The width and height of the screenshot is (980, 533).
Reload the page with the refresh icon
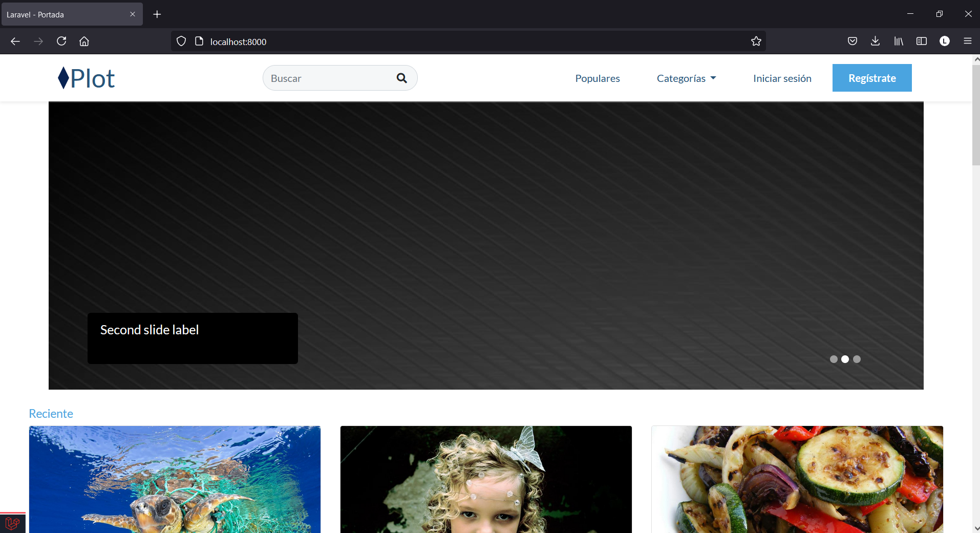click(x=61, y=41)
